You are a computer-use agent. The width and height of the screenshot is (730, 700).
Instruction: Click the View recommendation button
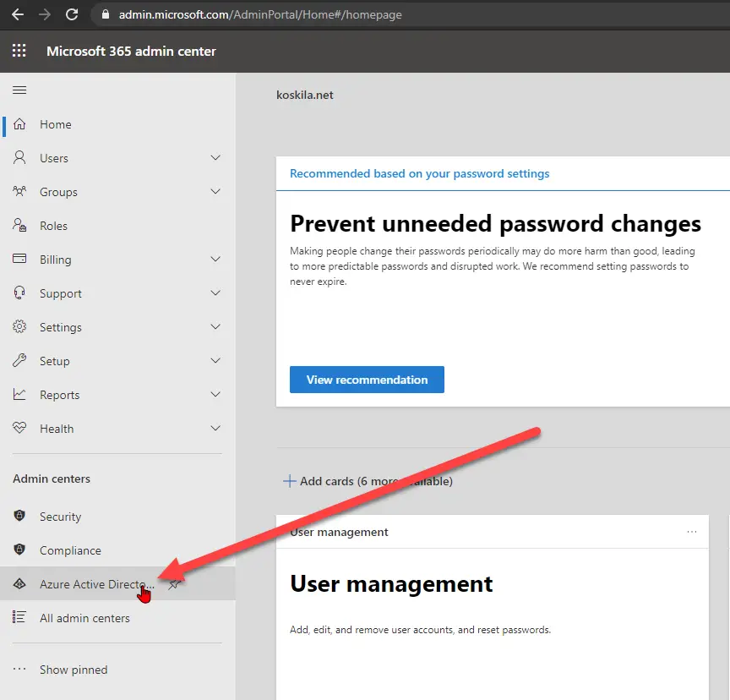click(367, 380)
